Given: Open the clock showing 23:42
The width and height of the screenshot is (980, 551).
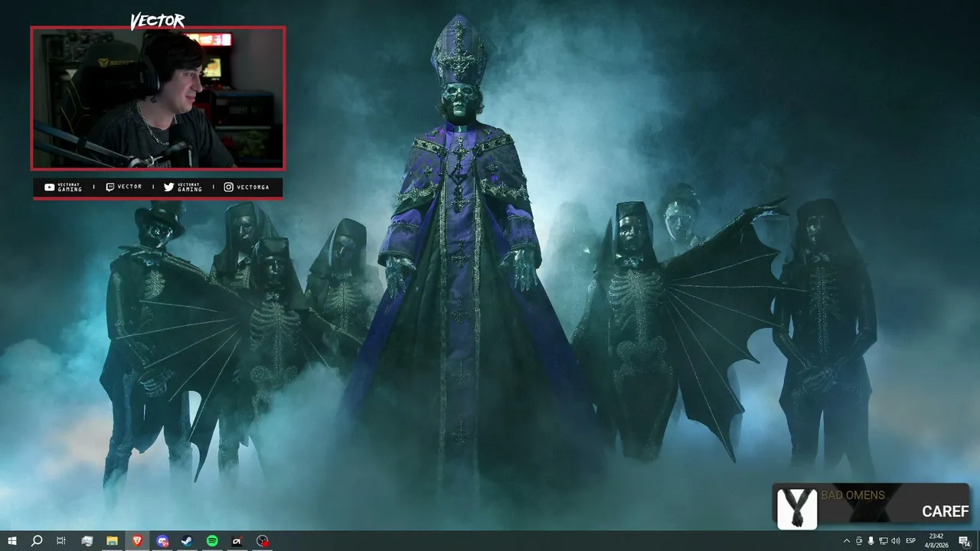Looking at the screenshot, I should coord(936,541).
